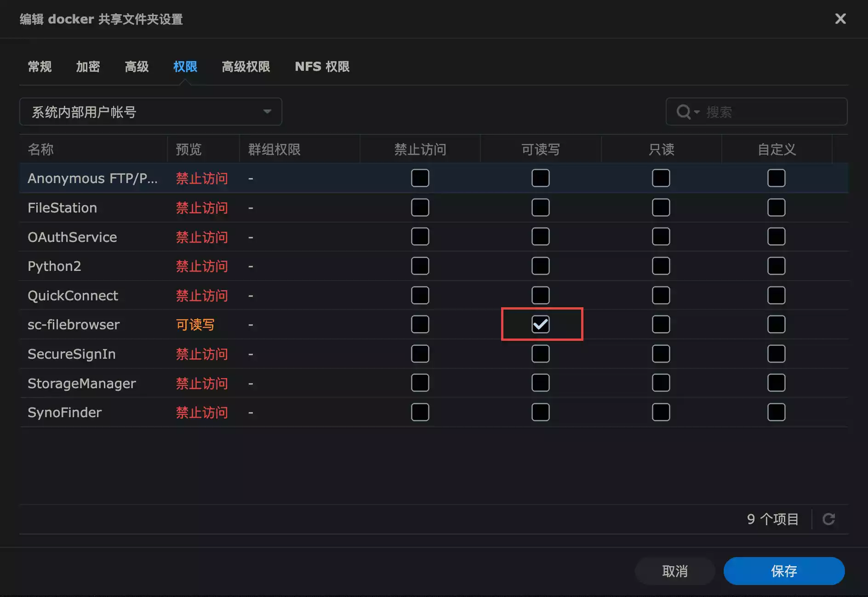868x597 pixels.
Task: Close the docker shared folder dialog
Action: pyautogui.click(x=840, y=19)
